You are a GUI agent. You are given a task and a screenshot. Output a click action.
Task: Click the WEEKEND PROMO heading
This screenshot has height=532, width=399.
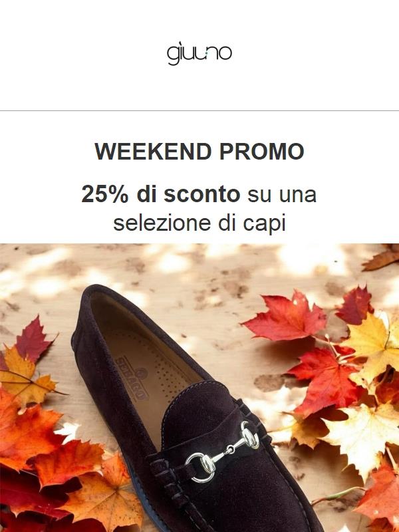[199, 152]
